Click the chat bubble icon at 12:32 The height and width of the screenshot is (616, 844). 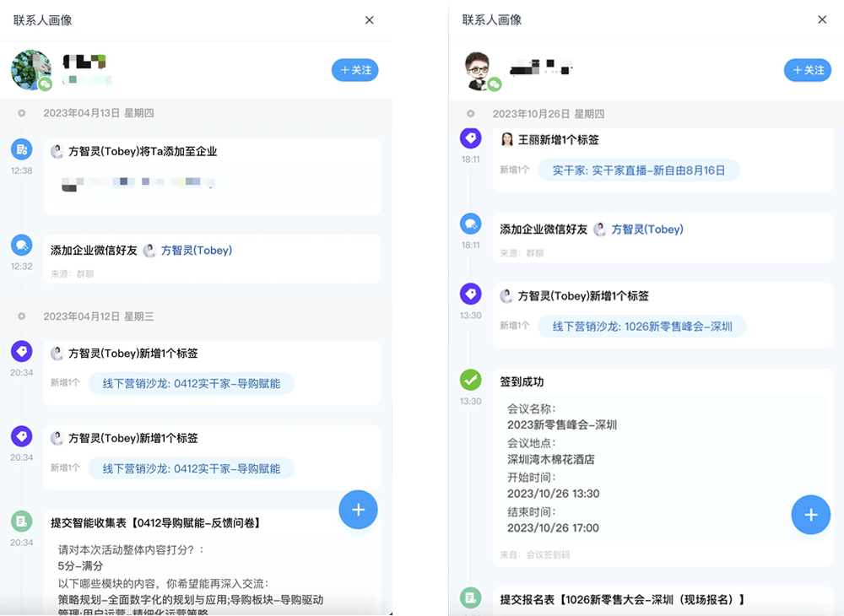click(21, 245)
